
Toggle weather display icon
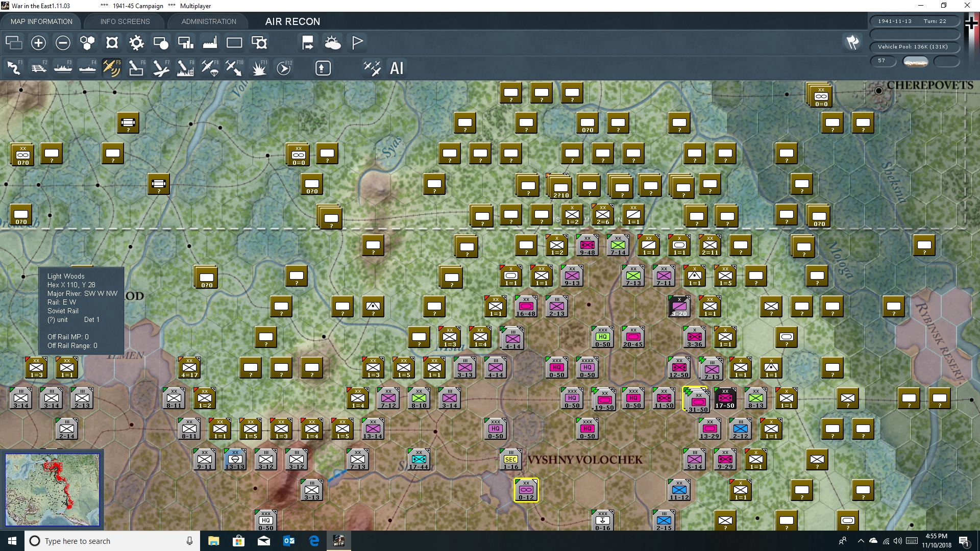[x=332, y=43]
